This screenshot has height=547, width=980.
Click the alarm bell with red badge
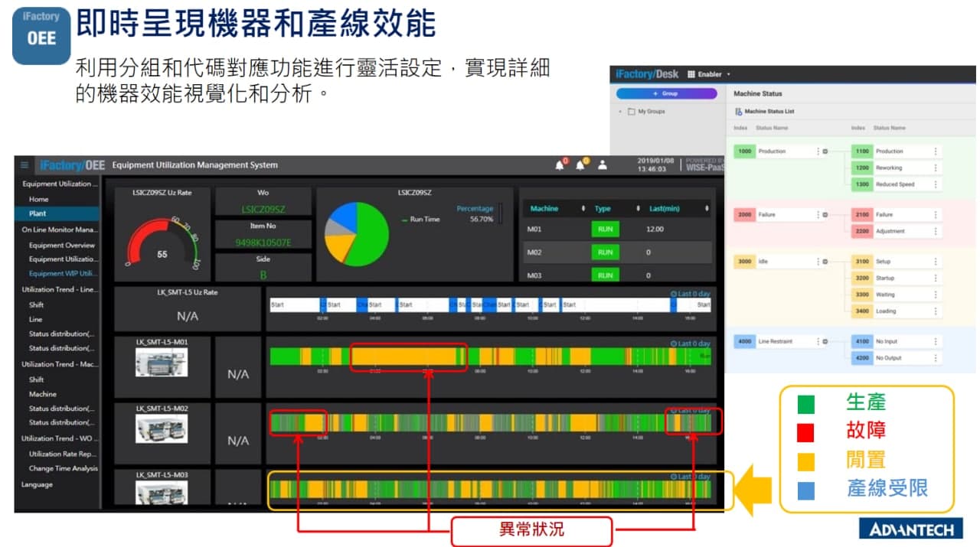click(560, 165)
